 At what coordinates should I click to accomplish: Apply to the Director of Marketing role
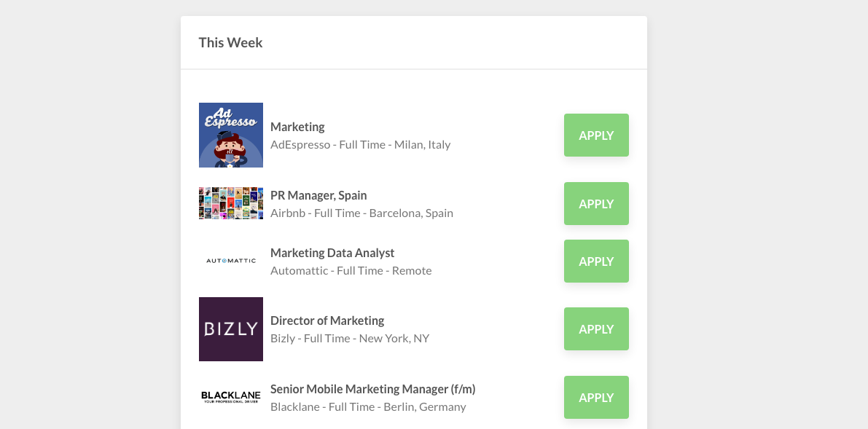point(596,328)
